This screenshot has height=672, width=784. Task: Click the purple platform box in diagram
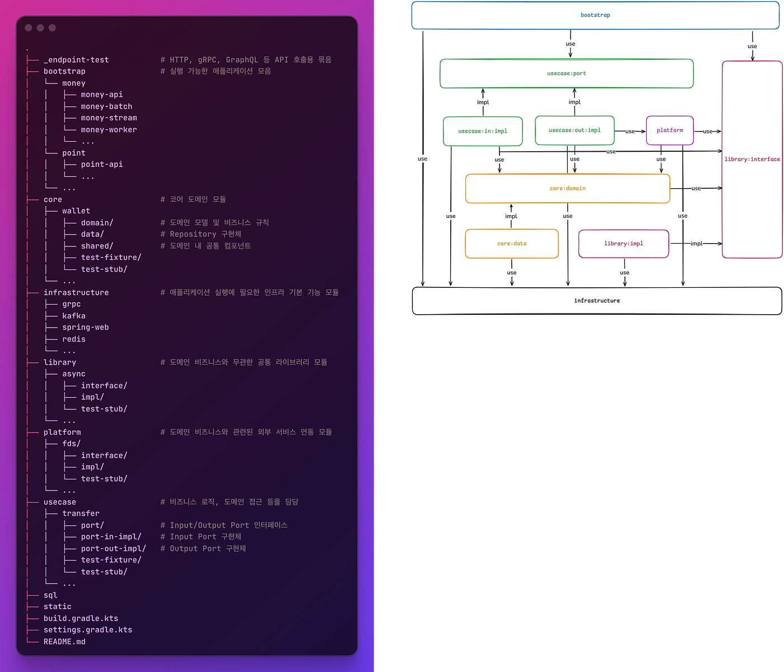[x=670, y=130]
